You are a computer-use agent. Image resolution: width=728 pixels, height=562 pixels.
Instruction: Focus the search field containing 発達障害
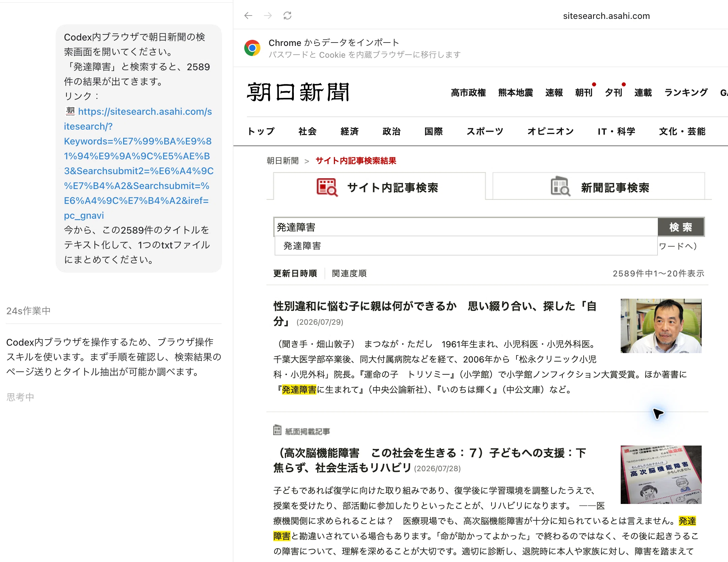click(x=466, y=227)
